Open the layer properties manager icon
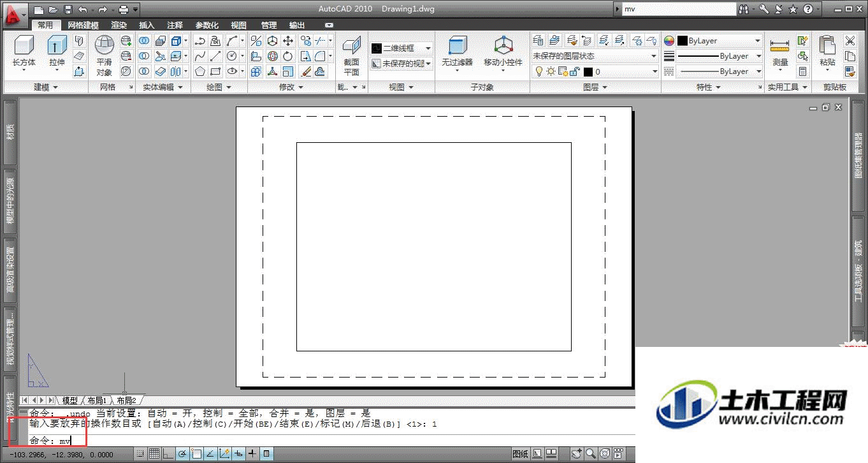868x463 pixels. point(539,41)
